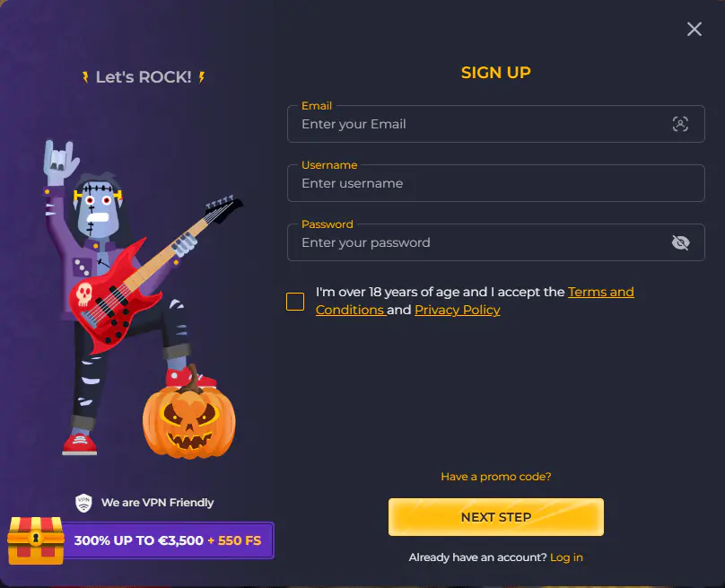Open the Log in link

(x=566, y=557)
